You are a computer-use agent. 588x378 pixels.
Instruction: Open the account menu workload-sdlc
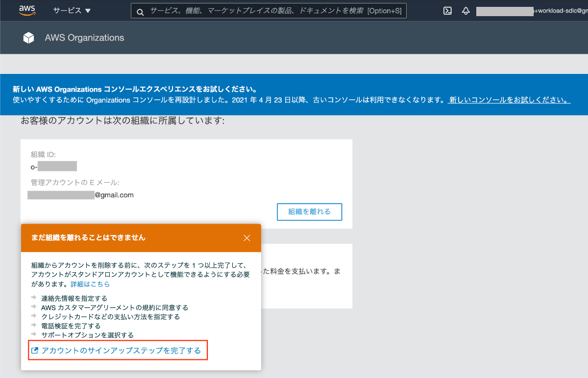(532, 11)
